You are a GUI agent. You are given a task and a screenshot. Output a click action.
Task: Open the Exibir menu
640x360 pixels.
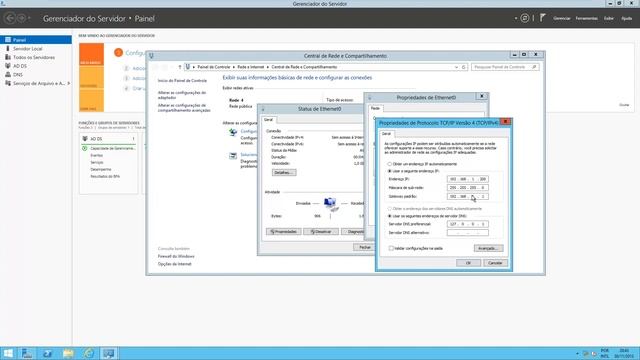tap(609, 18)
